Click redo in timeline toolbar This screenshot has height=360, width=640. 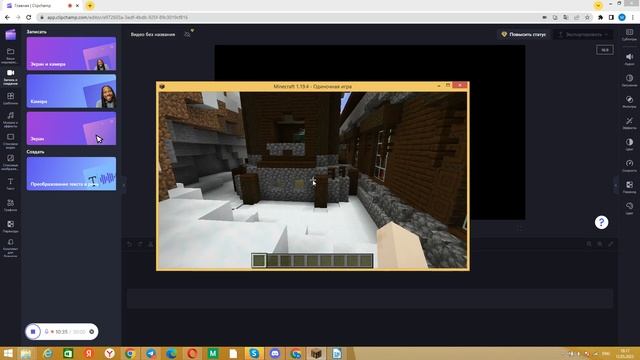140,244
